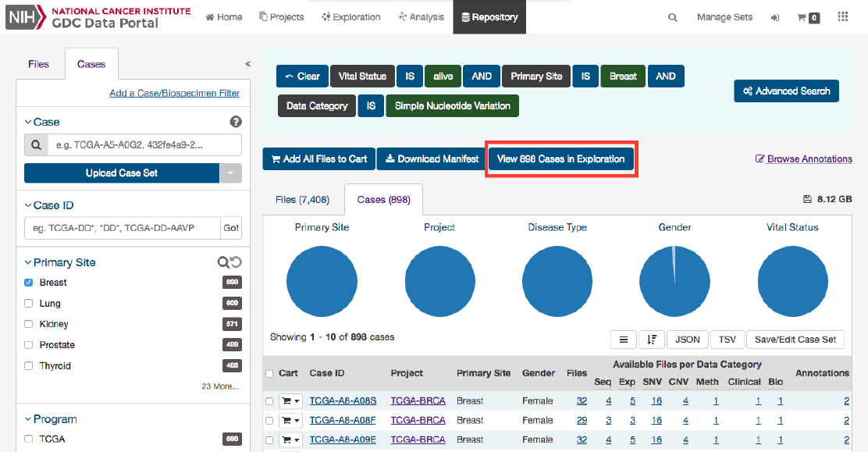Click Save/Edit Case Set button
This screenshot has height=452, width=868.
(795, 340)
